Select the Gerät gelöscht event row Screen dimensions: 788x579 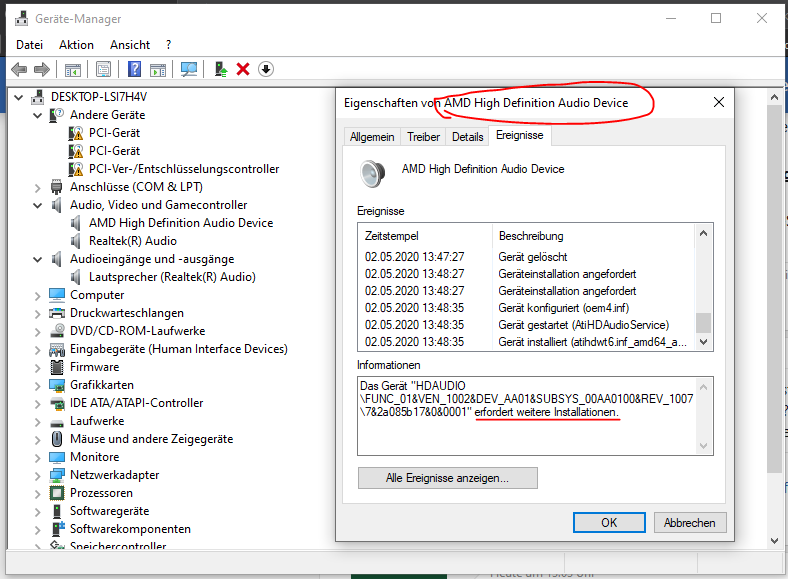click(x=526, y=257)
